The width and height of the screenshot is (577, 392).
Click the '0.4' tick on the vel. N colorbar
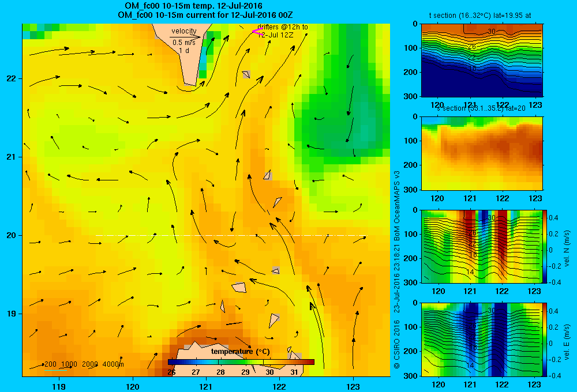pyautogui.click(x=553, y=218)
